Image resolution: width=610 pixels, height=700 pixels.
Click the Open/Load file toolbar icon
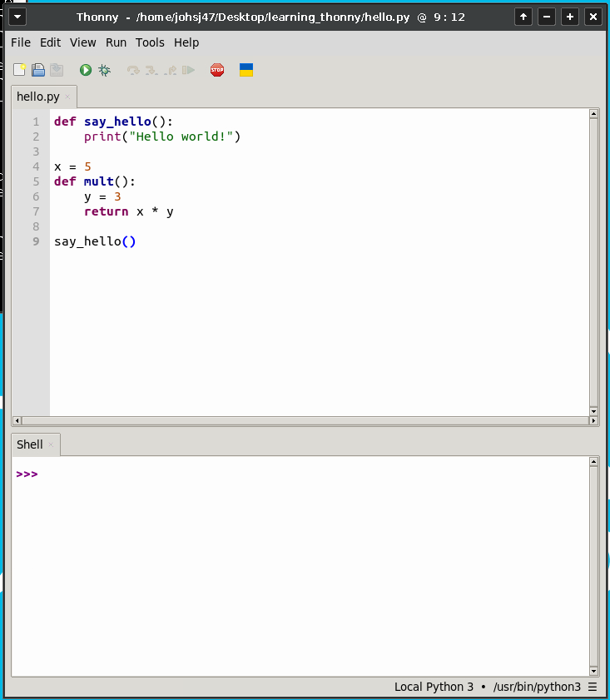coord(38,70)
